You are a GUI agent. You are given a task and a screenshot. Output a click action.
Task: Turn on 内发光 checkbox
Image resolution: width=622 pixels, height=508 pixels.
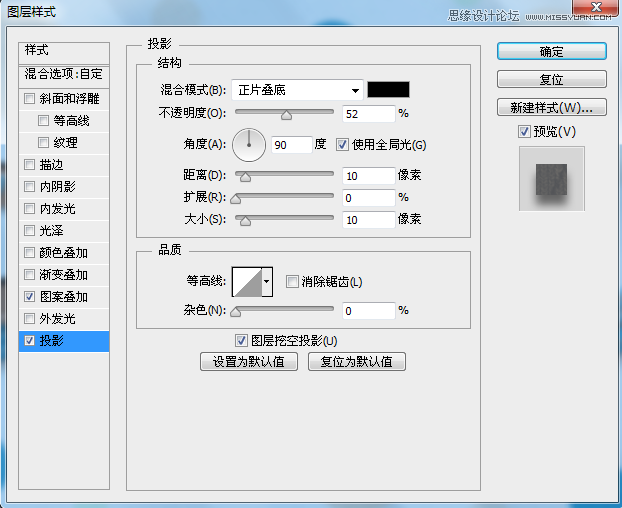(x=29, y=208)
